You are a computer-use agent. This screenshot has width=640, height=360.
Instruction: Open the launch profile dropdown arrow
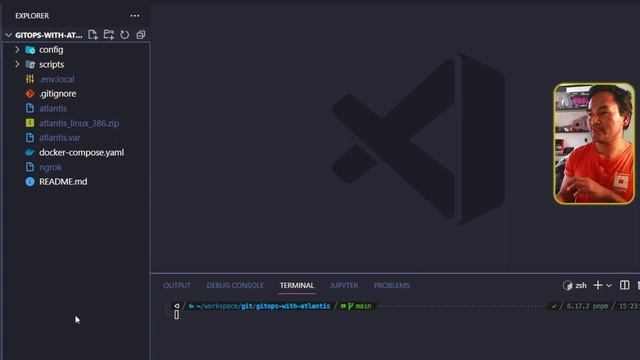[x=609, y=286]
